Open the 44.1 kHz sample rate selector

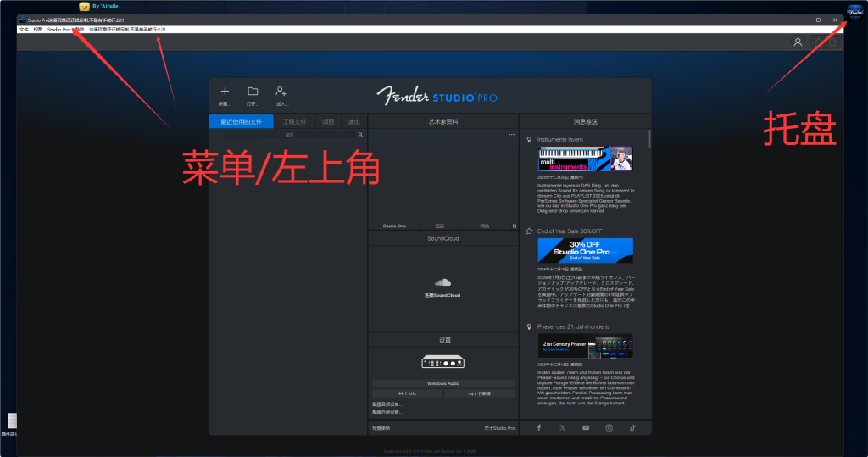(x=407, y=393)
